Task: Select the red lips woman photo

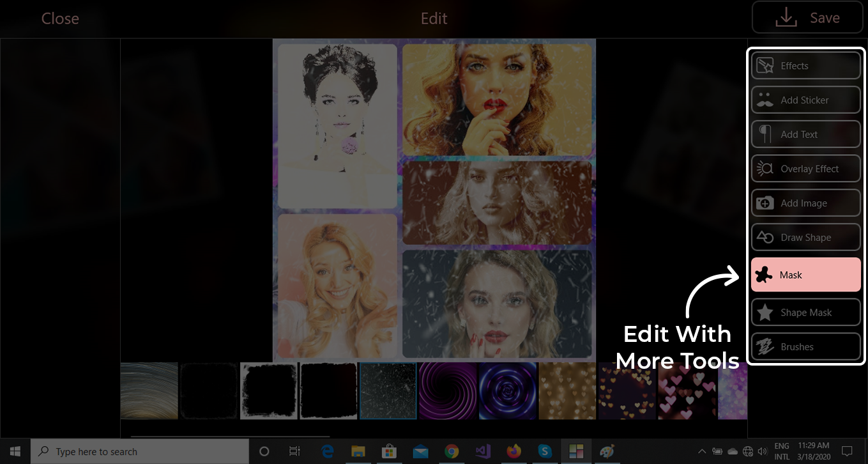Action: pos(498,100)
